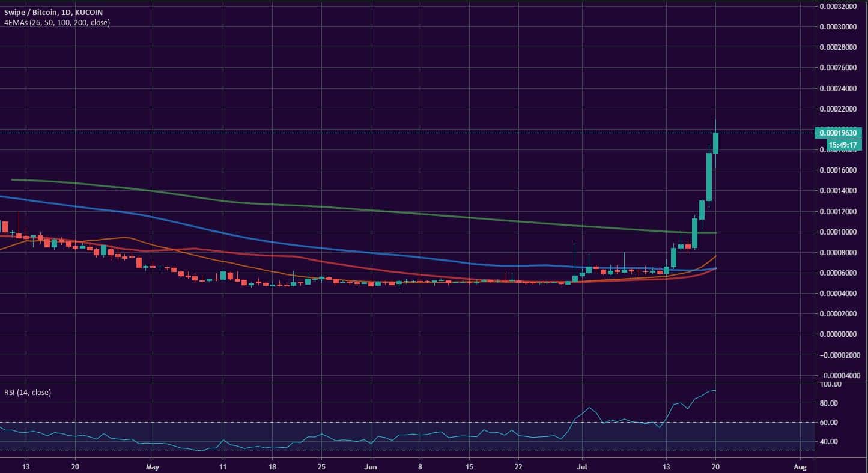868x473 pixels.
Task: Select the 4EMAs (26, 50, 100, 200, close) indicator label
Action: 56,22
